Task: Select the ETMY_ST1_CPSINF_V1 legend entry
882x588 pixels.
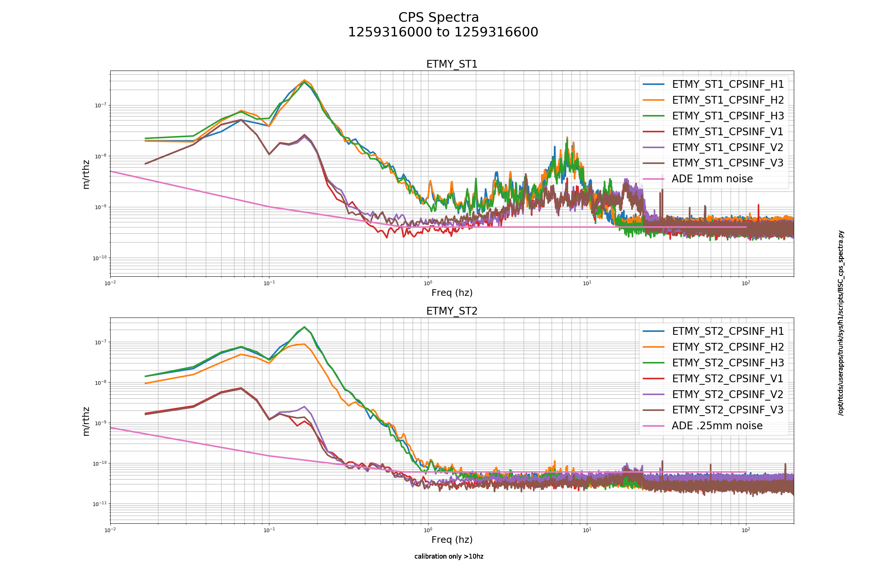Action: pyautogui.click(x=713, y=132)
